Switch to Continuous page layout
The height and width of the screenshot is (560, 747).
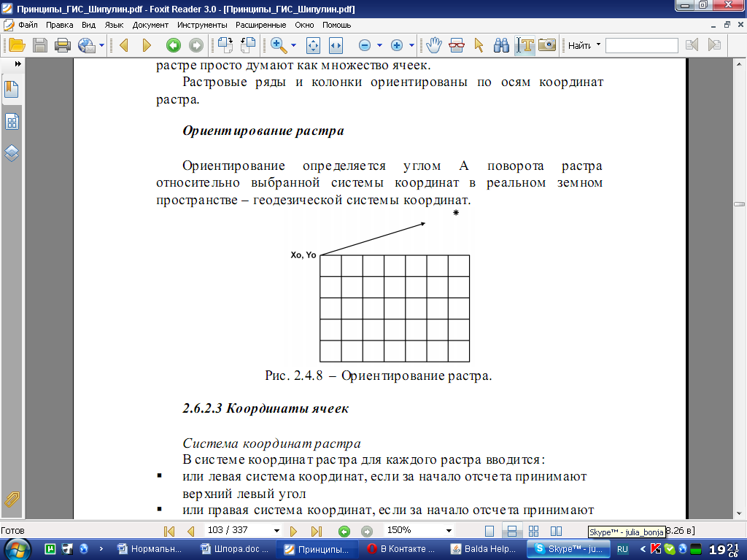(x=512, y=531)
